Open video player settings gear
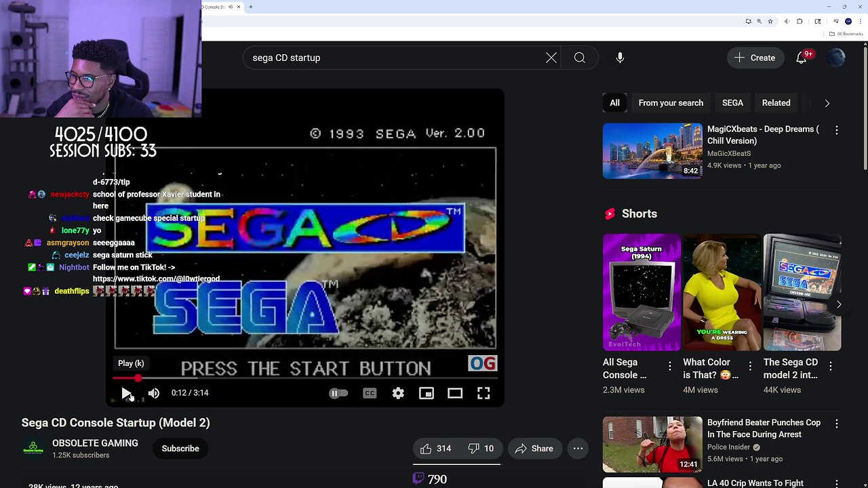 398,393
